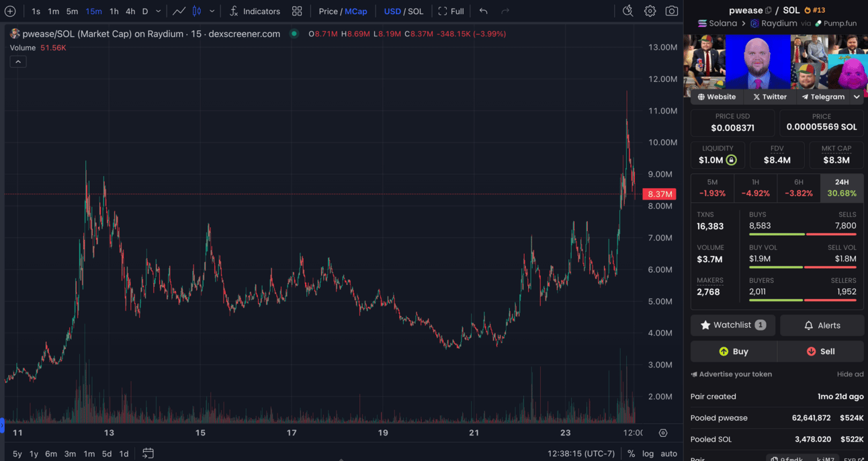Set chart denomination to USD
Screen dimensions: 868x461
point(392,11)
